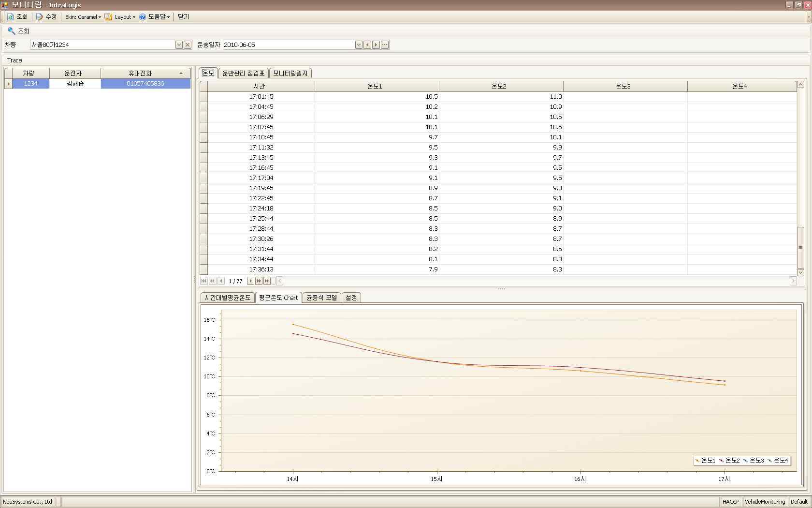Click grid vertical scroll up arrow
This screenshot has width=812, height=508.
(x=800, y=85)
